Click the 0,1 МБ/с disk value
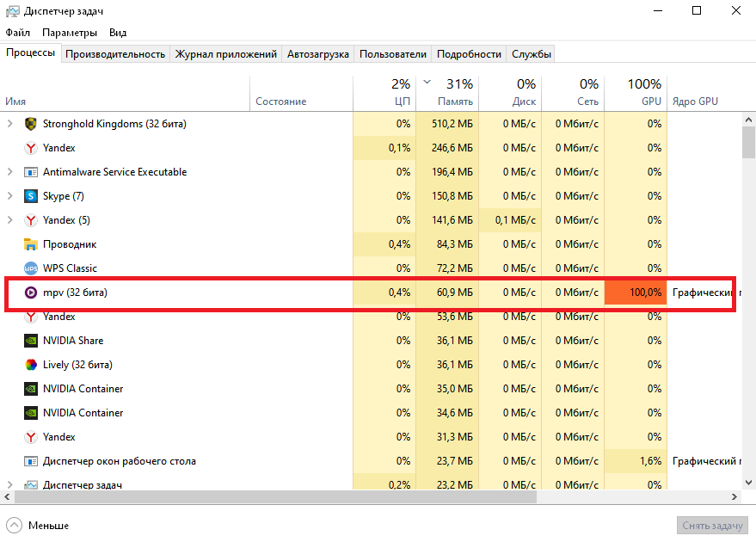756x542 pixels. point(515,220)
